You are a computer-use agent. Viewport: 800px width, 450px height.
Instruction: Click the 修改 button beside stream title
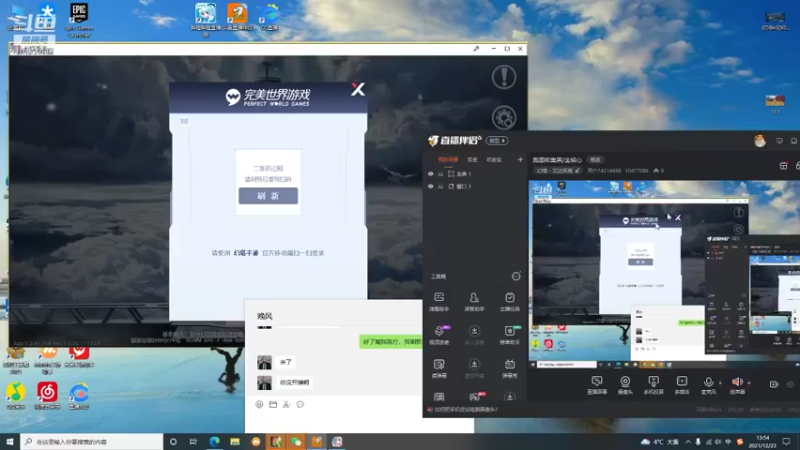(595, 160)
